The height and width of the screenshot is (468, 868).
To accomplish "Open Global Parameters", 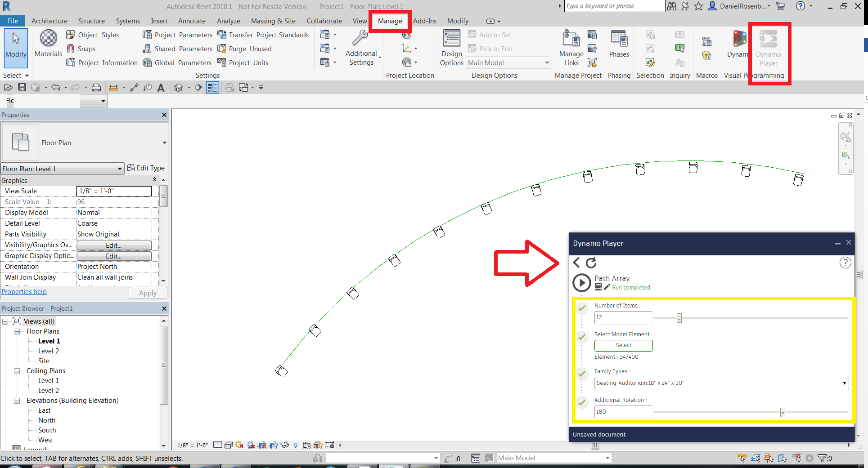I will [177, 62].
